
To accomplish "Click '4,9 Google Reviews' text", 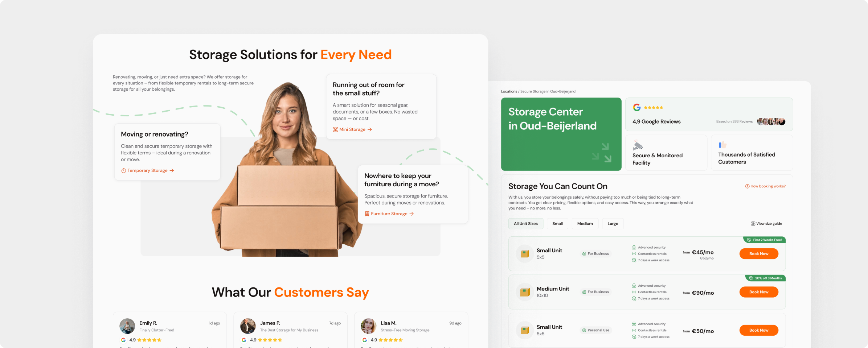I will tap(656, 122).
